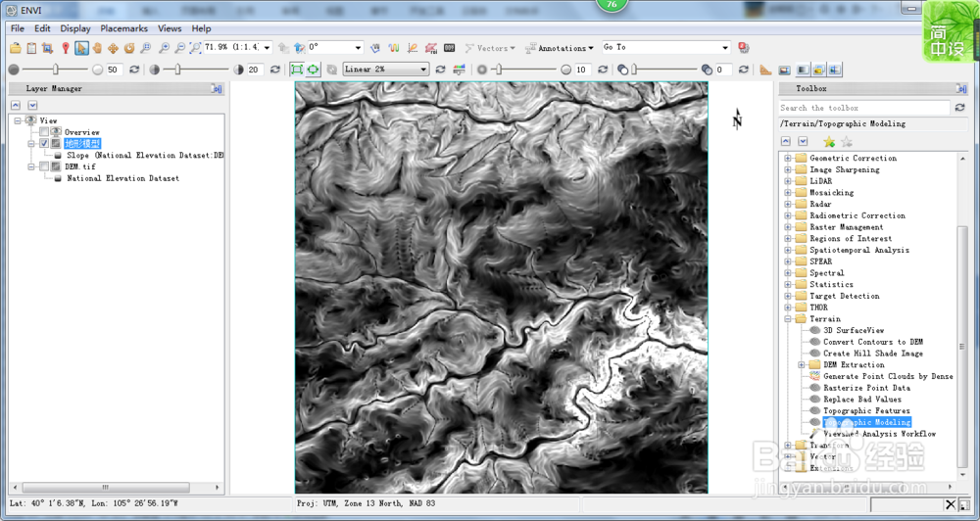Choose the Fly tool cross arrows
The image size is (980, 521).
[x=113, y=48]
